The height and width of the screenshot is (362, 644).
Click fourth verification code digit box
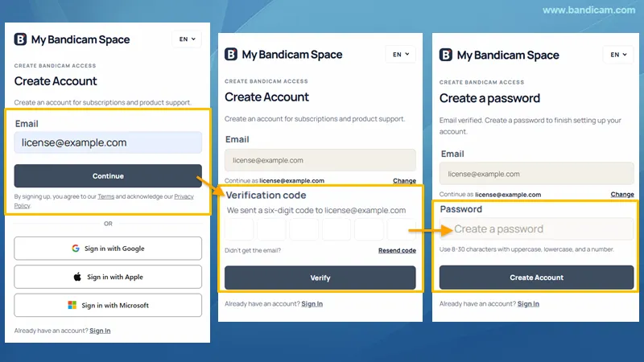(336, 229)
